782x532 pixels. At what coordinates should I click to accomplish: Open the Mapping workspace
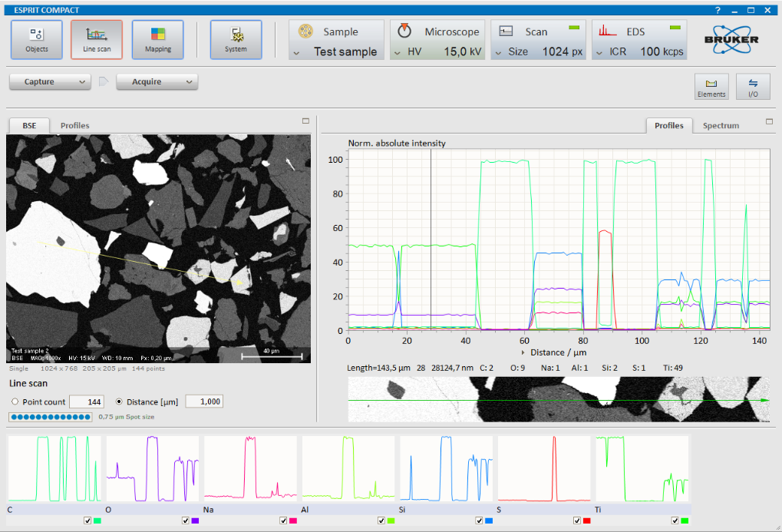157,40
